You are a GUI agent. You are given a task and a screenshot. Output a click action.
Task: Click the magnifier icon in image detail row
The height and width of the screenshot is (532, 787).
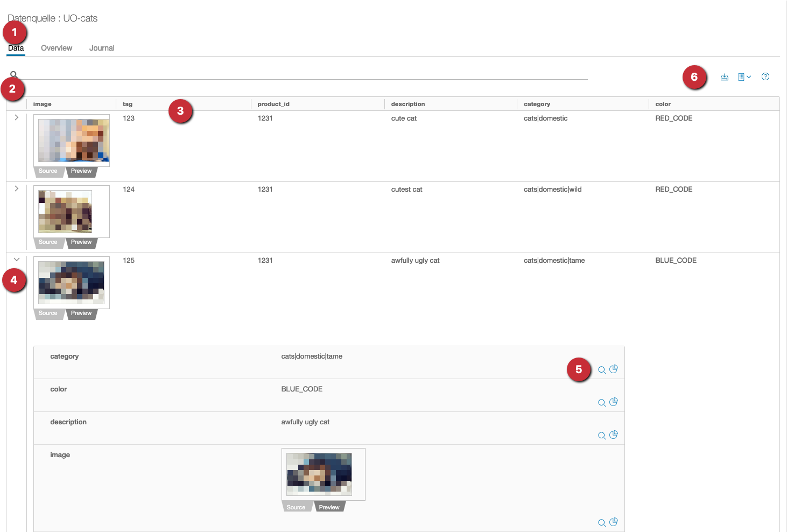click(x=602, y=523)
